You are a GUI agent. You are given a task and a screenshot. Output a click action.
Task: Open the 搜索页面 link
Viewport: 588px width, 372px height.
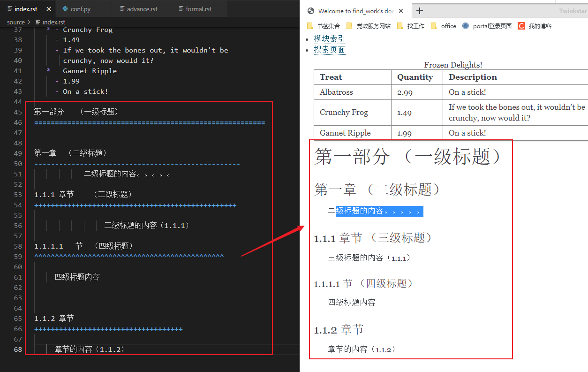point(330,49)
